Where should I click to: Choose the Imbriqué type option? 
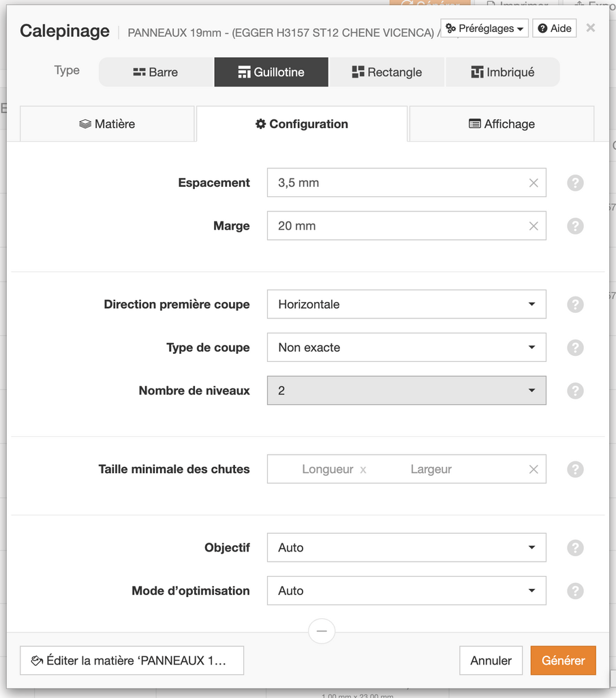click(502, 72)
